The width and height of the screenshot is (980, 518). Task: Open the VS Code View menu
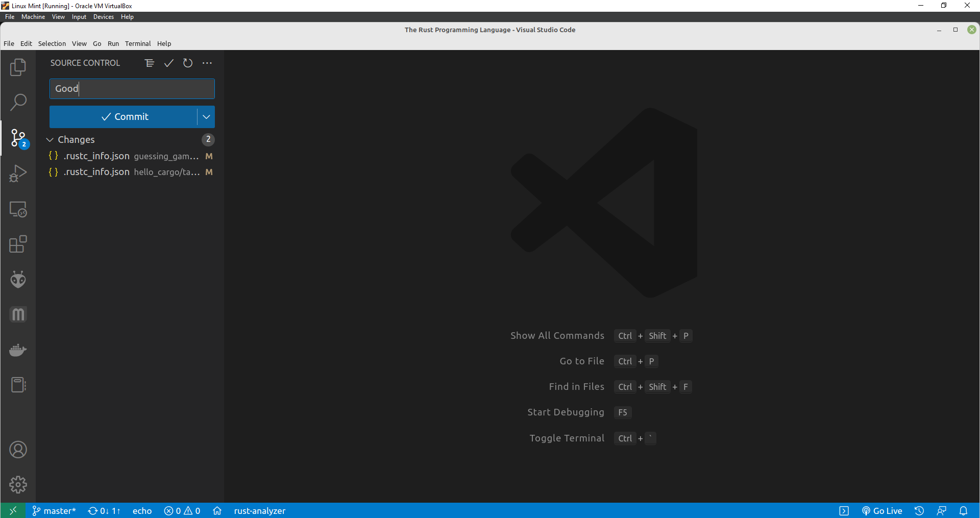point(79,43)
